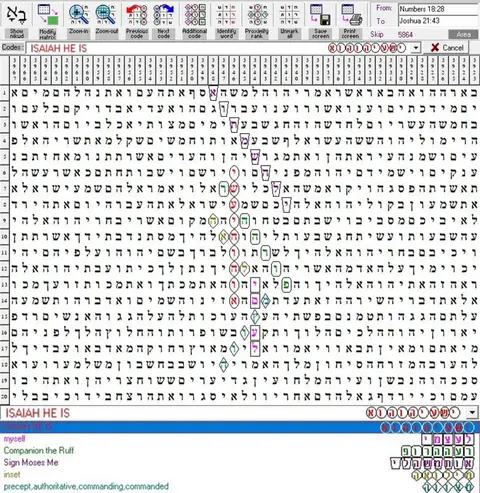Click the Skip value 5864

click(405, 35)
